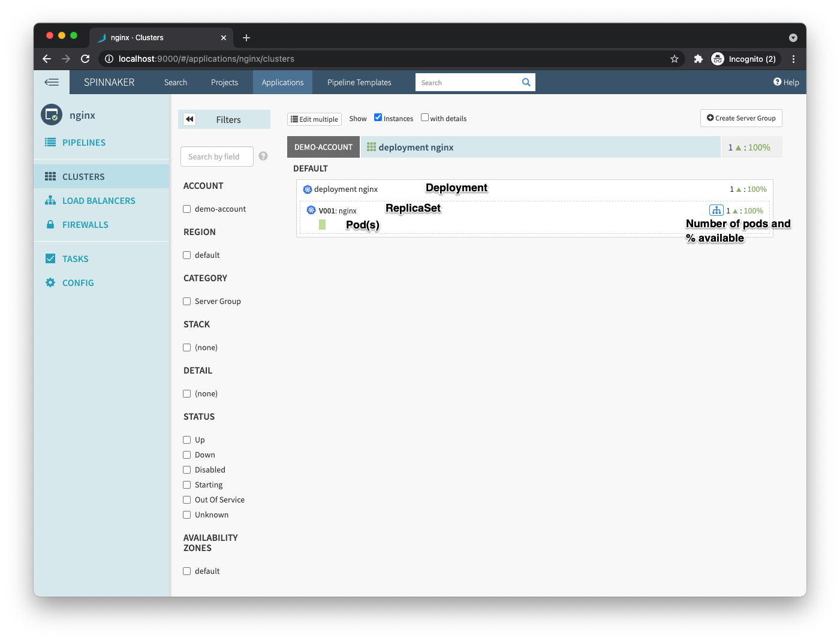840x641 pixels.
Task: Uncheck the Instances checkbox
Action: 378,118
